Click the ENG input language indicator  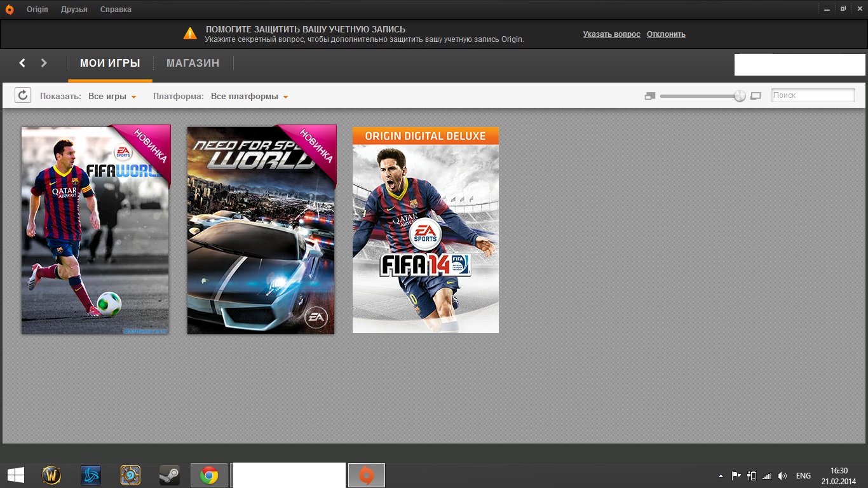tap(803, 476)
